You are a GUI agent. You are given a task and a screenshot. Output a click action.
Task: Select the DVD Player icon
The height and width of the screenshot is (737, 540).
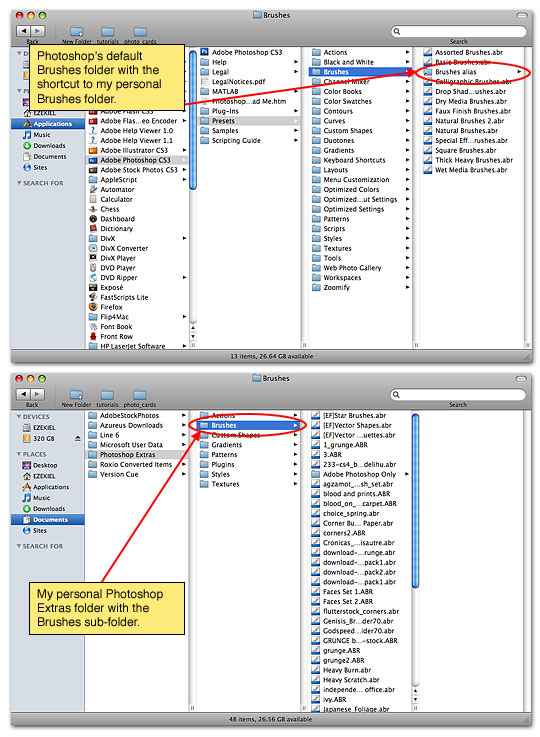click(x=93, y=268)
